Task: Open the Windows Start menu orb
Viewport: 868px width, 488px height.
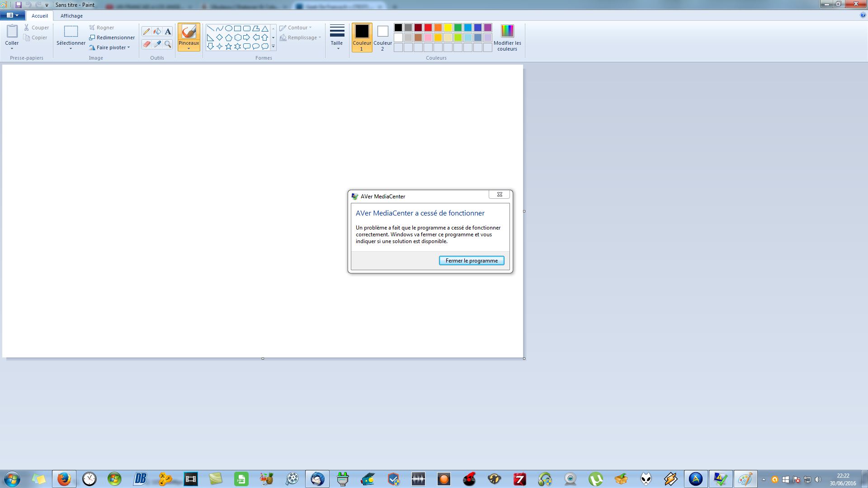Action: (x=12, y=479)
